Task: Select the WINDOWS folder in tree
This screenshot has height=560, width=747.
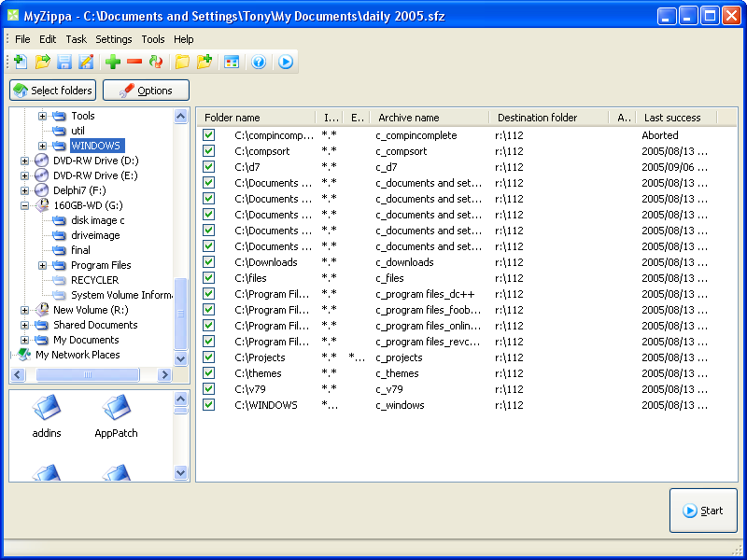Action: (96, 146)
